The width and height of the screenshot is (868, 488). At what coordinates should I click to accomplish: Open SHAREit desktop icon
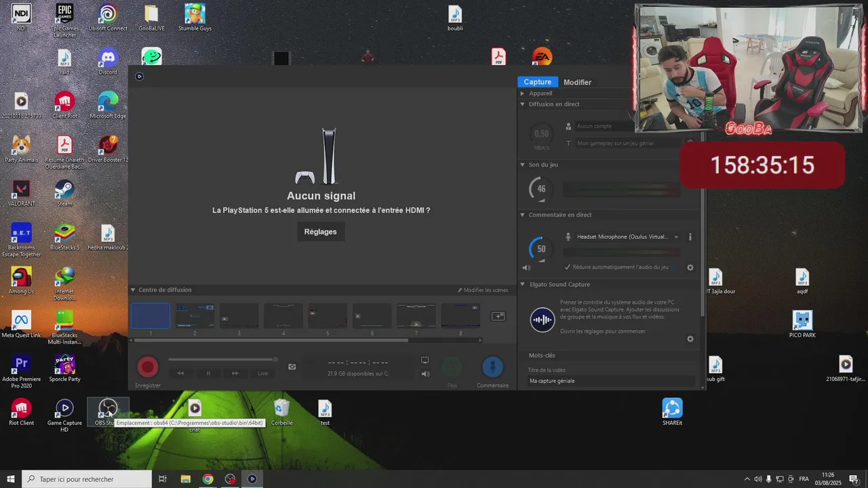click(672, 412)
